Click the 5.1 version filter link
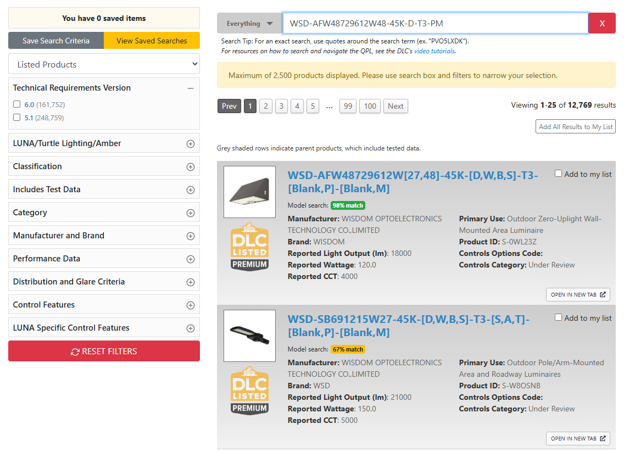This screenshot has height=452, width=624. point(29,118)
